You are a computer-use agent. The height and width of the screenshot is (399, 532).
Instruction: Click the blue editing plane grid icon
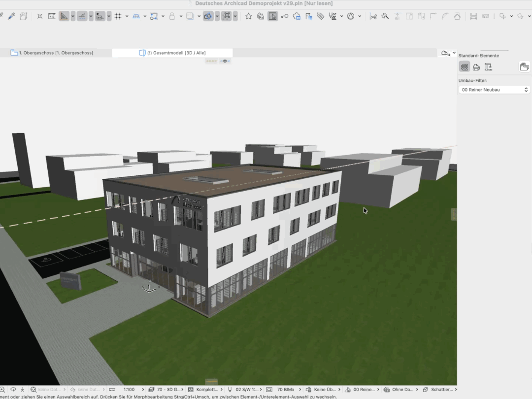pyautogui.click(x=136, y=16)
